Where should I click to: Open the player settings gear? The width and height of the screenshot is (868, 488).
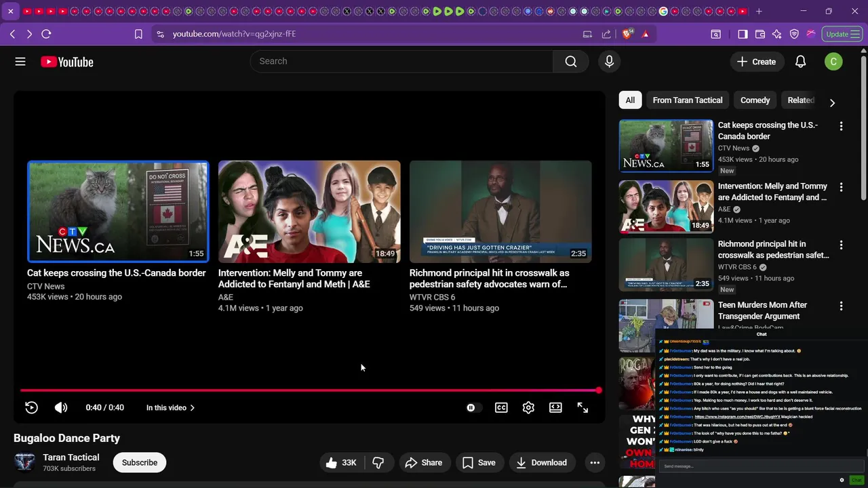[x=528, y=407]
